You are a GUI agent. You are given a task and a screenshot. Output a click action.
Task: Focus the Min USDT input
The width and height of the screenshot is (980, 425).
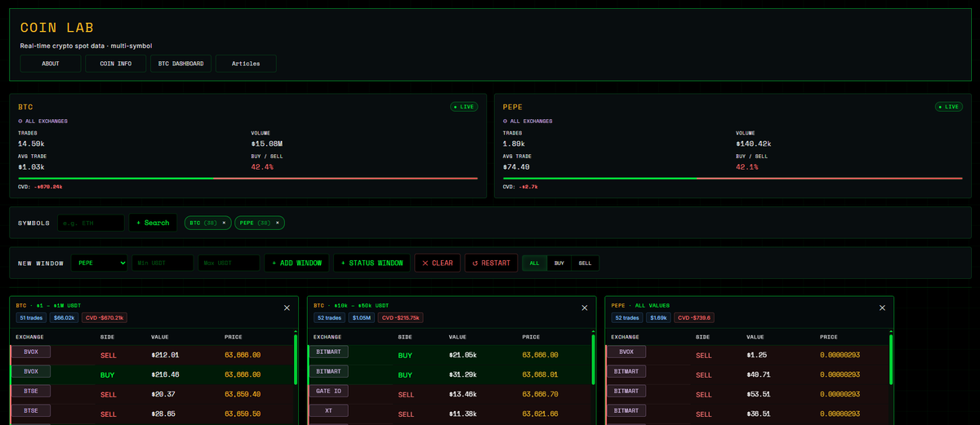(163, 263)
